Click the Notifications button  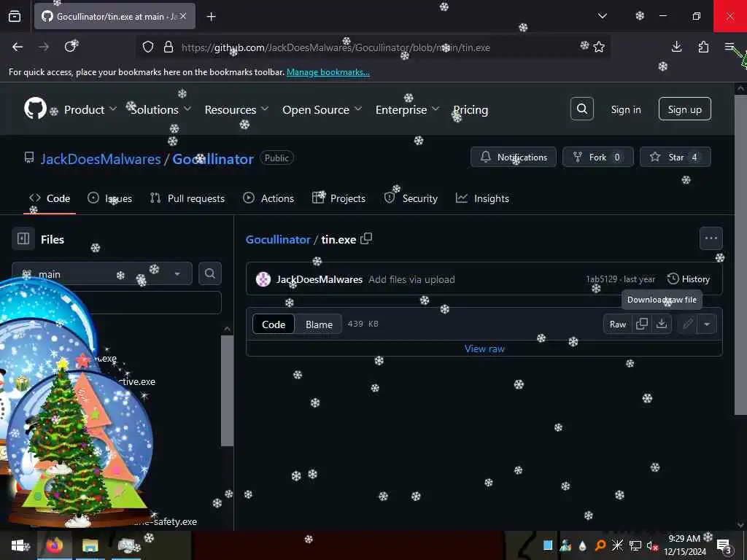513,157
